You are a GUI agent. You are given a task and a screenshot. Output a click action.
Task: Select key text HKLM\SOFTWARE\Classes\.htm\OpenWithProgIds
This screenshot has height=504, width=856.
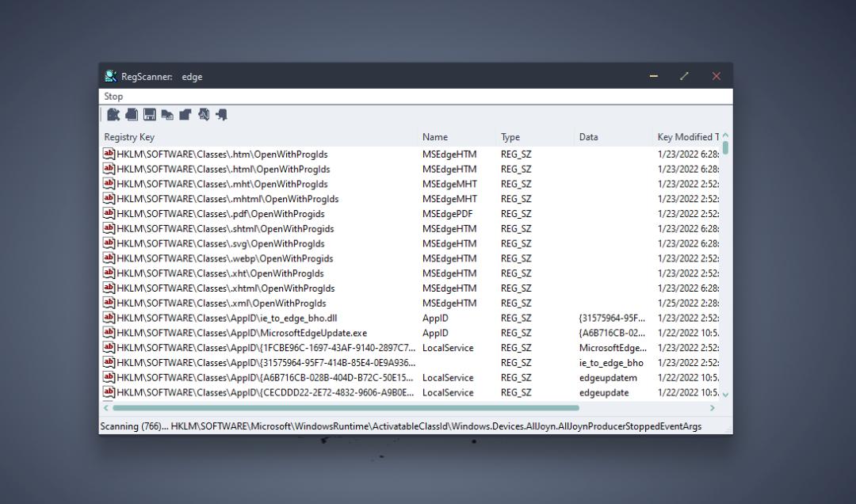222,155
